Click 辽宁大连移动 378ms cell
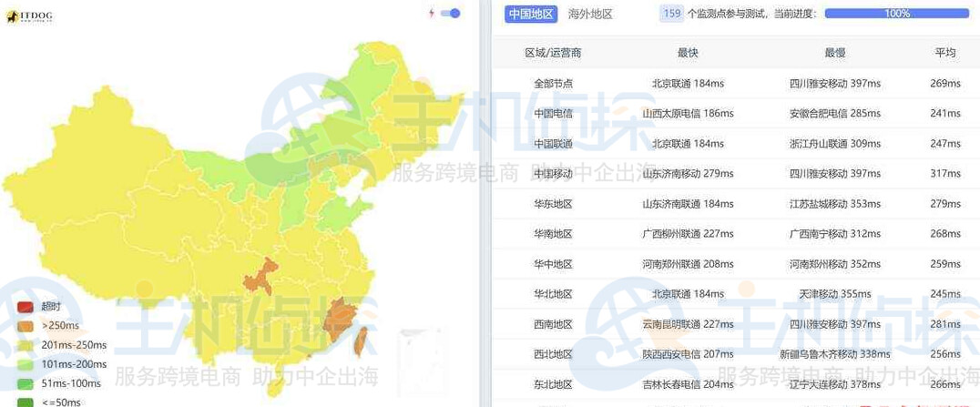Viewport: 980px width, 407px height. (x=835, y=384)
